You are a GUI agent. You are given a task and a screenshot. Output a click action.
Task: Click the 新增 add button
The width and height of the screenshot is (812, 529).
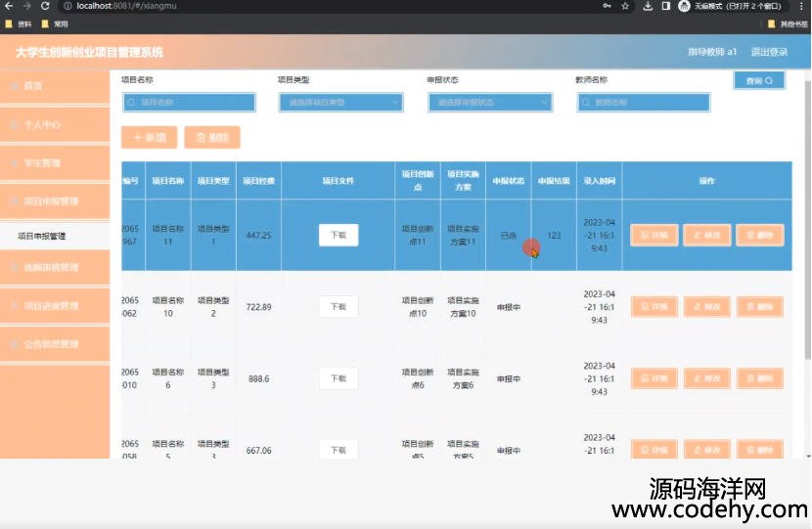[149, 138]
